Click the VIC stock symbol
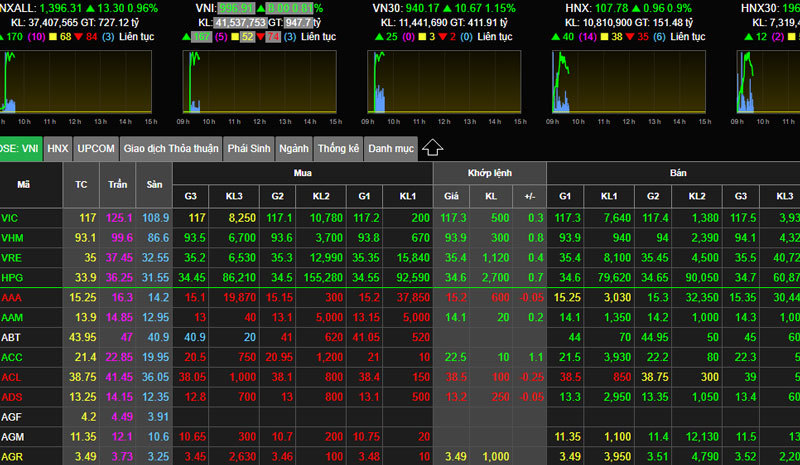This screenshot has width=800, height=465. click(x=10, y=217)
